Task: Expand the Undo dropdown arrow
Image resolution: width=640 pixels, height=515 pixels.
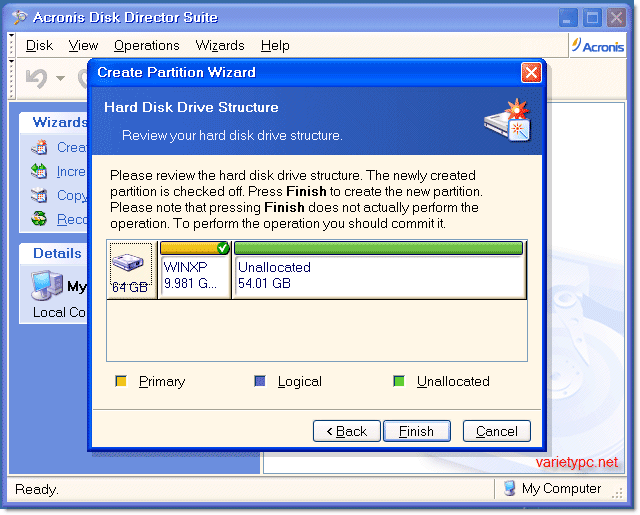Action: (x=60, y=78)
